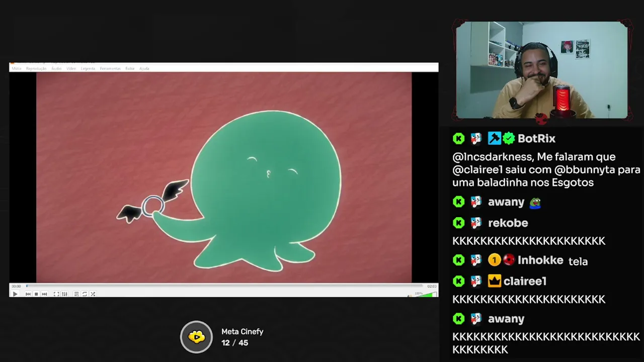Skip to next track in VLC
644x362 pixels.
pos(44,294)
